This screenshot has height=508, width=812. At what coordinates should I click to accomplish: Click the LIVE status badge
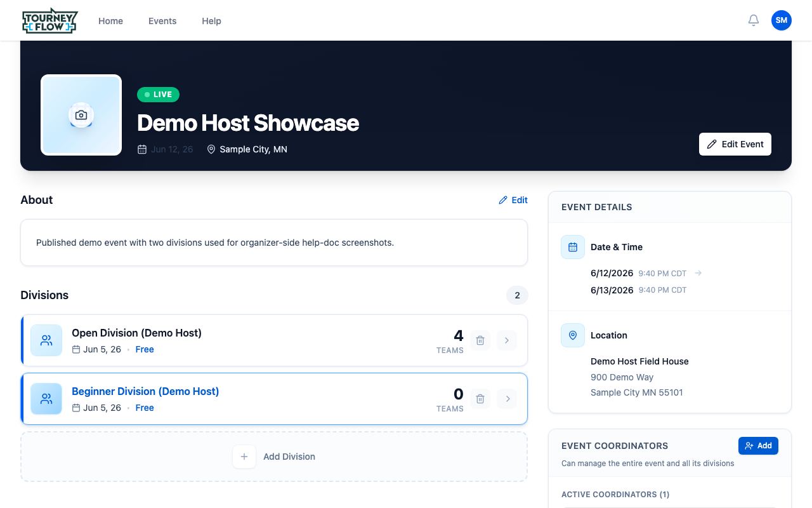point(158,95)
